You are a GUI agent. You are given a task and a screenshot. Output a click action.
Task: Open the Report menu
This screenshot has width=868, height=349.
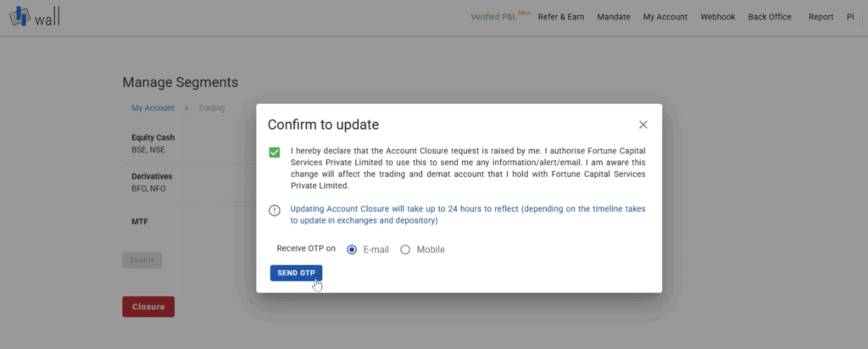pyautogui.click(x=821, y=17)
